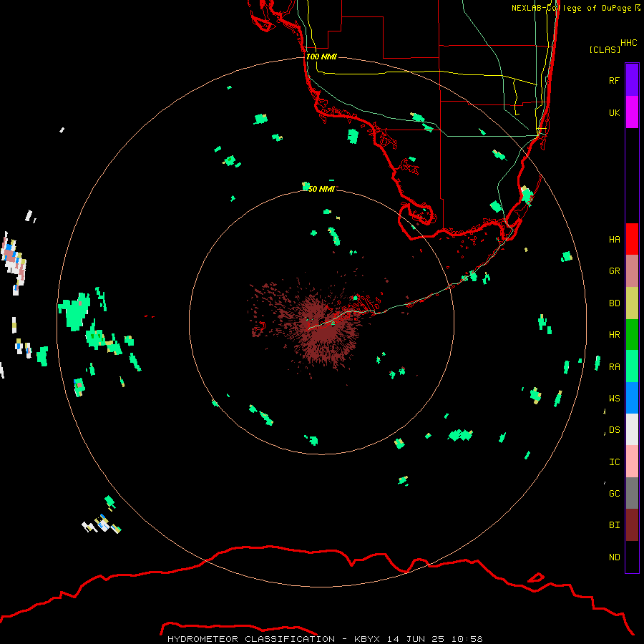644x644 pixels.
Task: Click the HA red legend swatch
Action: pos(632,239)
